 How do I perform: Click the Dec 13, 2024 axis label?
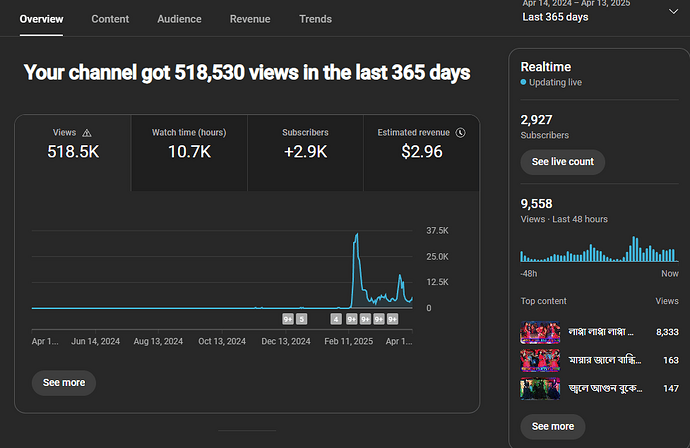point(286,342)
